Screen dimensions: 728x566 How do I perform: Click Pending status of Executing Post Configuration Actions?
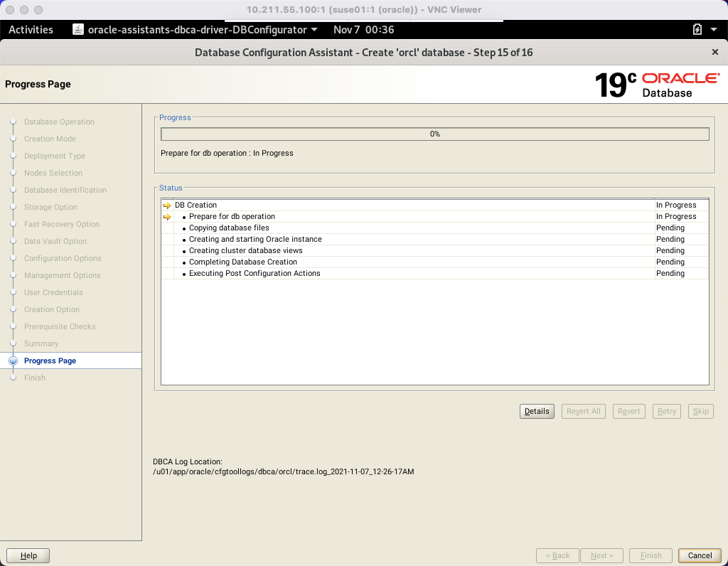pyautogui.click(x=670, y=274)
